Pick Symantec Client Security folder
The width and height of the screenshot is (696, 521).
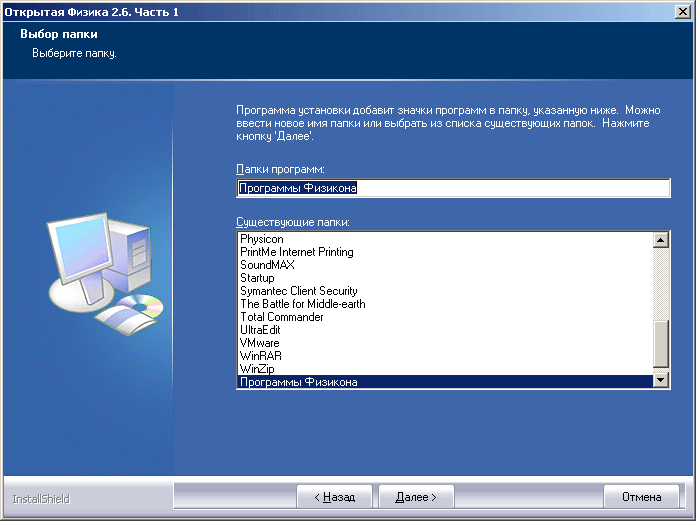[x=298, y=291]
